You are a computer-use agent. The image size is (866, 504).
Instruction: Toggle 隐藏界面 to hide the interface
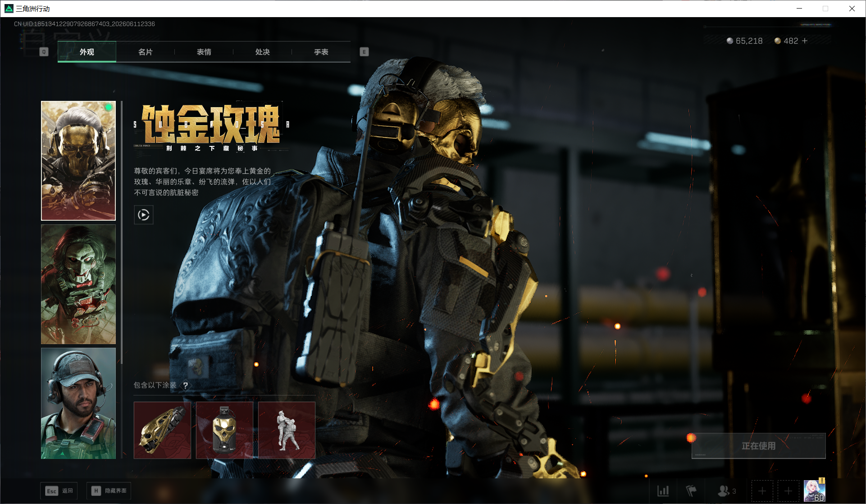pyautogui.click(x=109, y=490)
